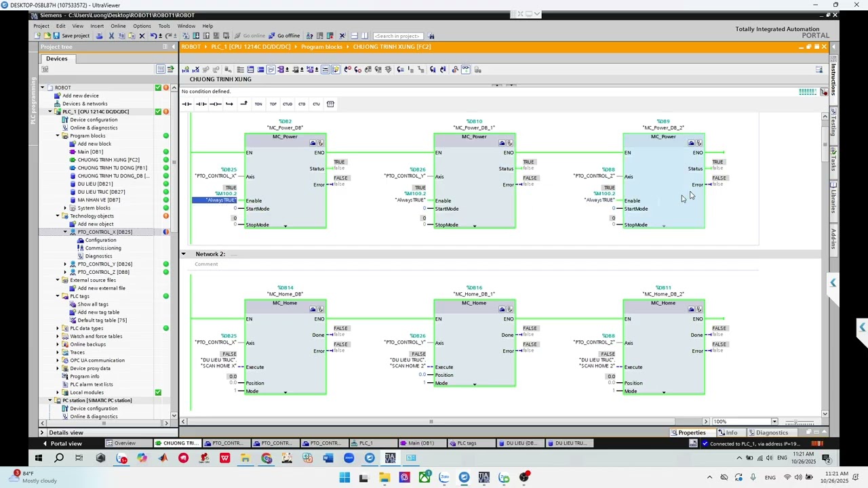
Task: Click the Go offline button
Action: point(284,36)
